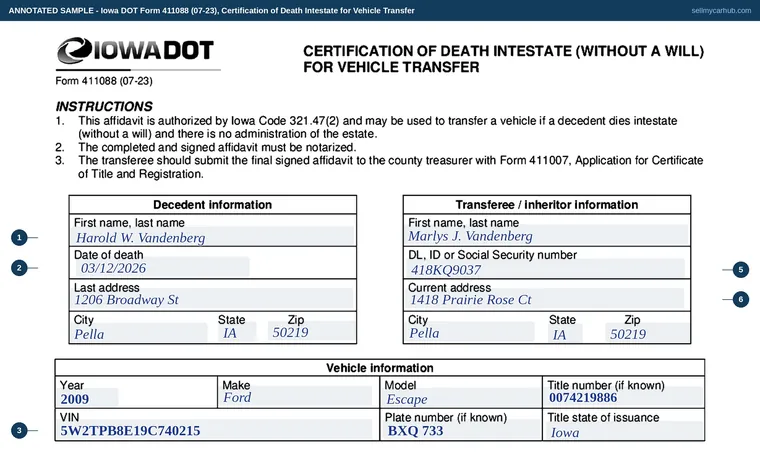Click Current address field 1418 Prairie Rose Ct
The height and width of the screenshot is (456, 760).
pos(545,299)
